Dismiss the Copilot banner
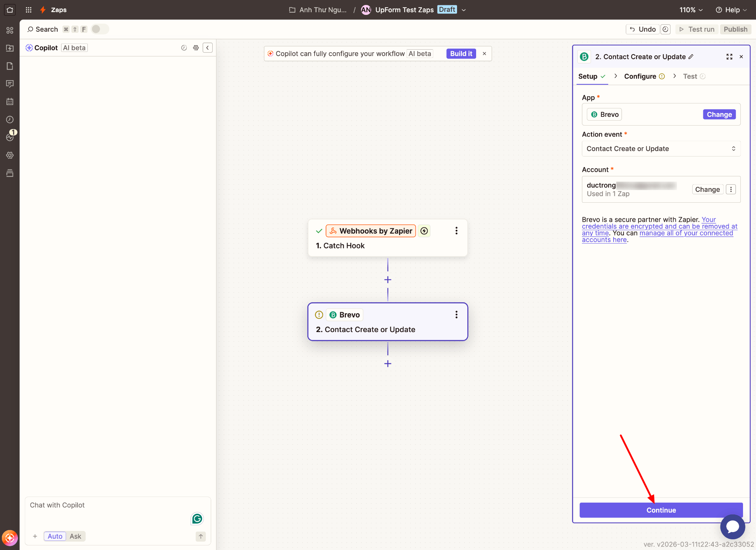 [x=484, y=54]
